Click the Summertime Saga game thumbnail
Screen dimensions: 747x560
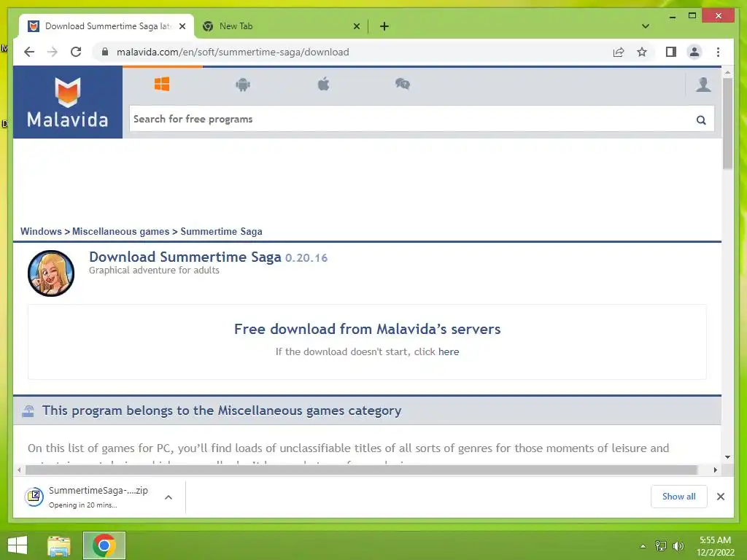coord(51,273)
